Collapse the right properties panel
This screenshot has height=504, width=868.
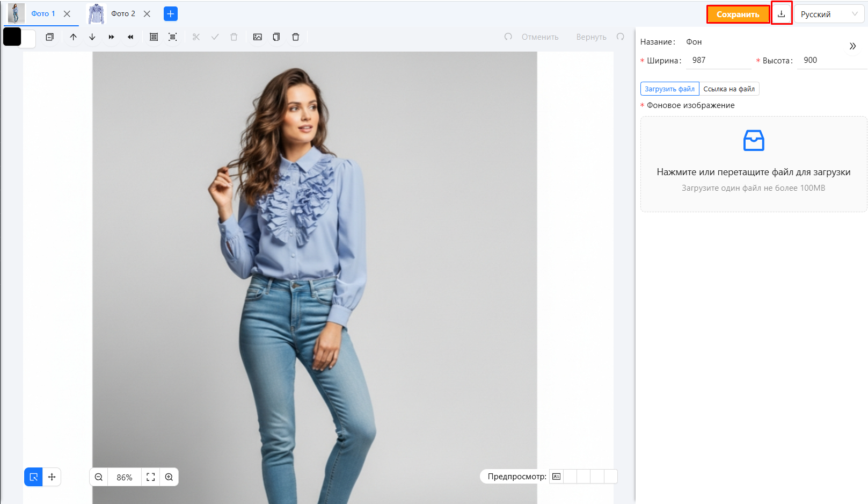click(852, 46)
